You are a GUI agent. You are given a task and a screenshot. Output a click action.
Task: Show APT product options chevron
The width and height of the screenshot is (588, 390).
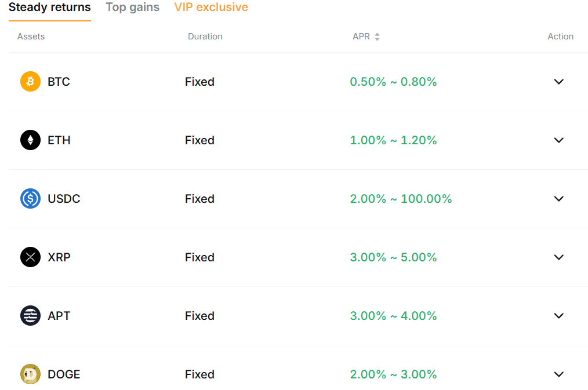pyautogui.click(x=558, y=316)
